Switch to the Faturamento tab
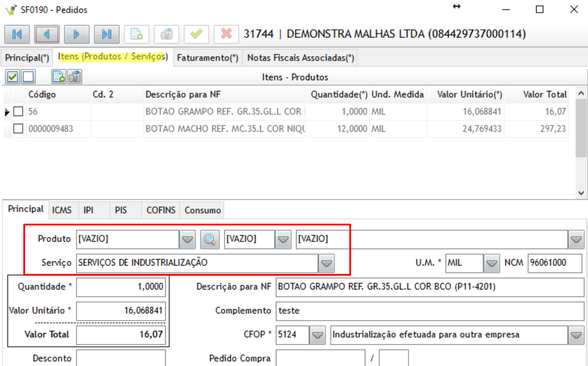 [x=207, y=58]
